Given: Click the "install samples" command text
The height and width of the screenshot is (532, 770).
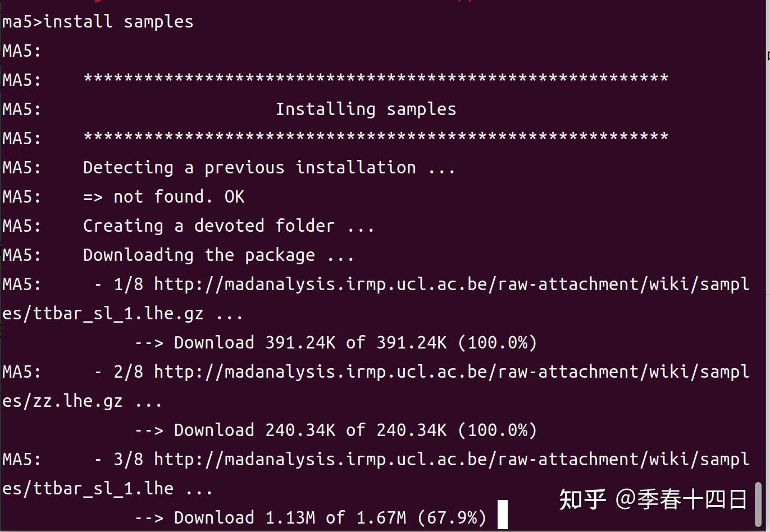Looking at the screenshot, I should click(x=118, y=22).
